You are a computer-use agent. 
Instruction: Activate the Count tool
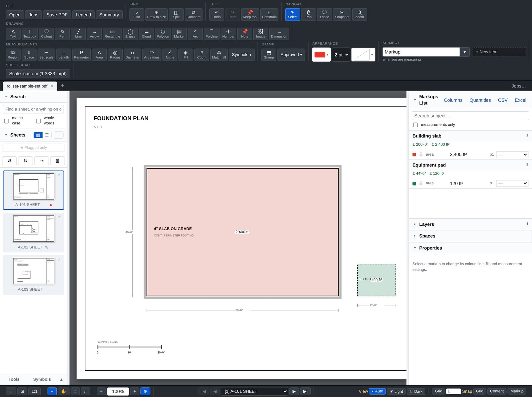(x=202, y=55)
